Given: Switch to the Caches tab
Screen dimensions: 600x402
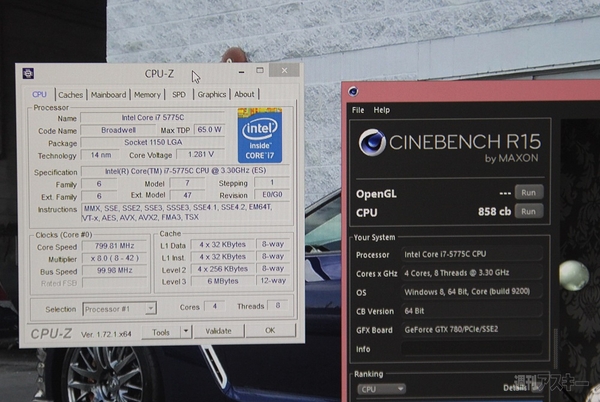Looking at the screenshot, I should pyautogui.click(x=70, y=95).
